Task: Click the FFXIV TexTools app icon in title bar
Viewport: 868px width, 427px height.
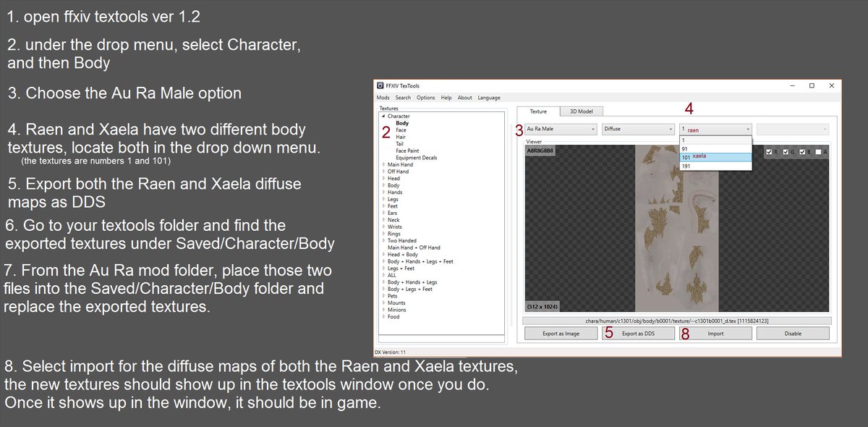Action: [381, 85]
